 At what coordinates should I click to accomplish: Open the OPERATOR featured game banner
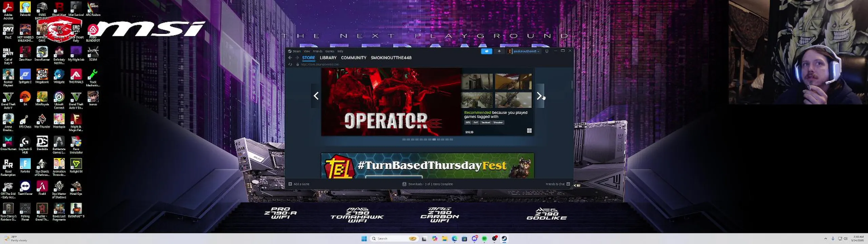(x=391, y=102)
